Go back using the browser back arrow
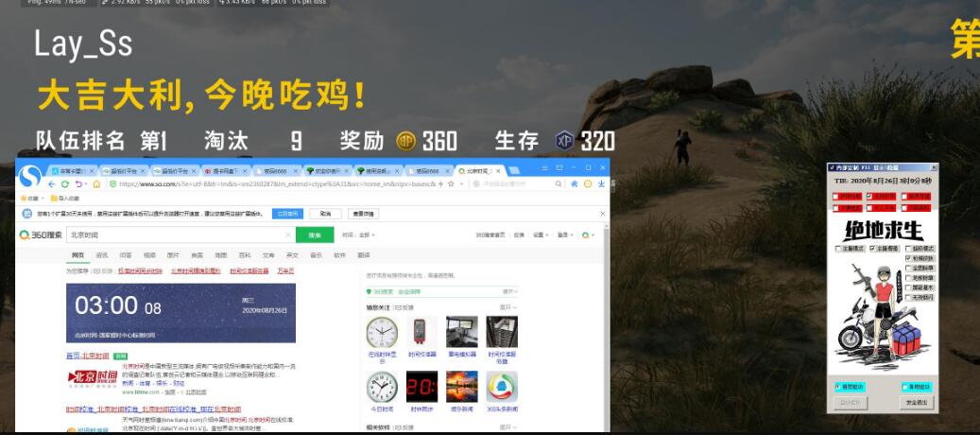 (x=53, y=184)
